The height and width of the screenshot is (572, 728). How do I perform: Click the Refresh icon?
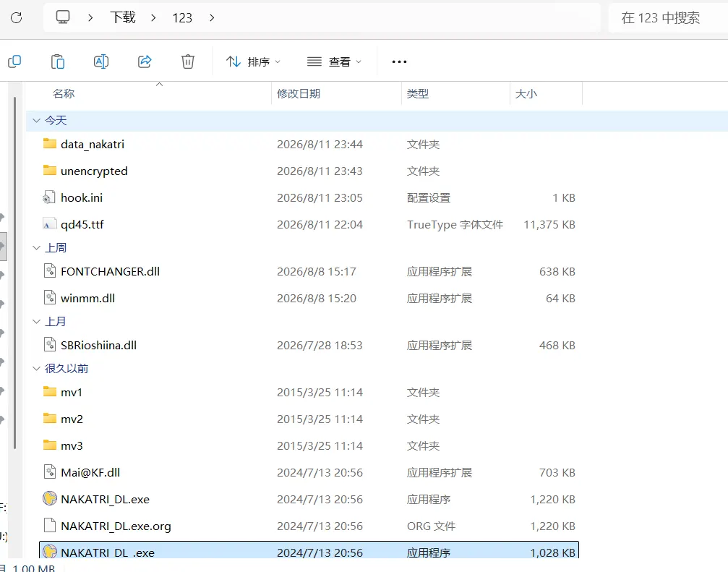16,17
